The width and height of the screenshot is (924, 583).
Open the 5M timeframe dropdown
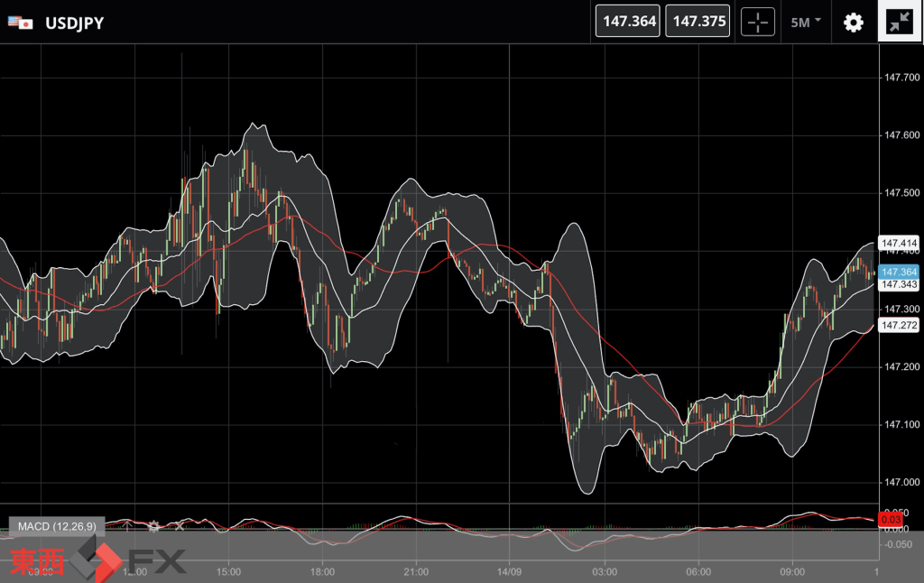(806, 23)
